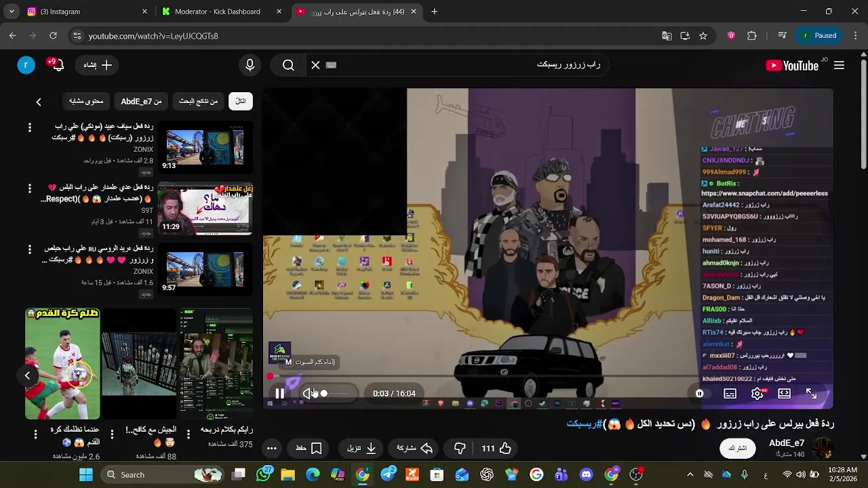Open the player settings gear menu
The height and width of the screenshot is (488, 868).
click(757, 393)
